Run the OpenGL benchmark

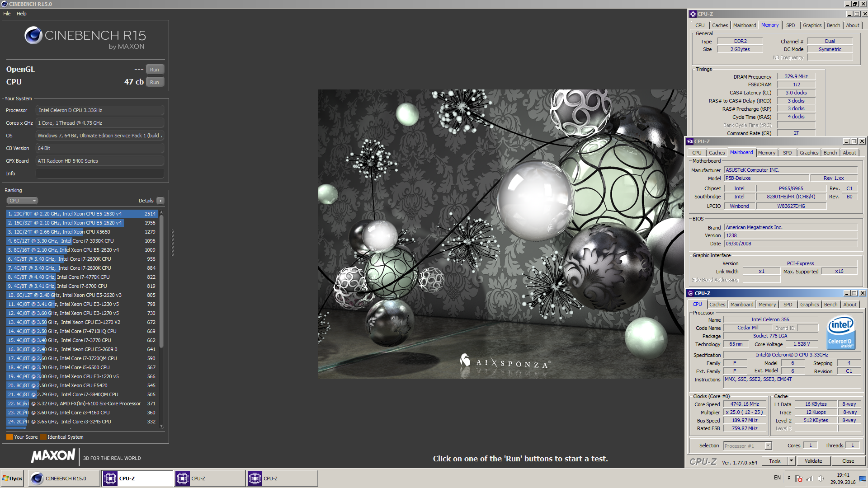[x=155, y=70]
